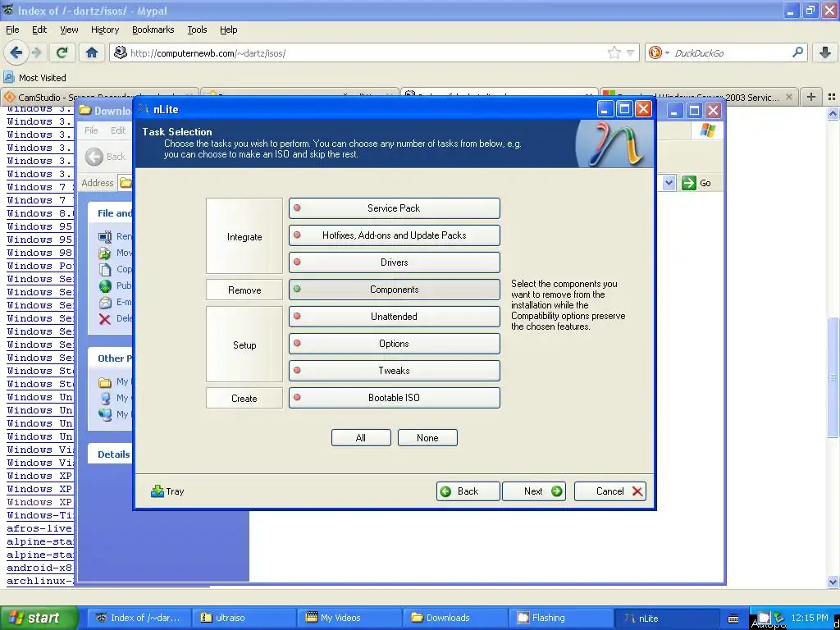The image size is (840, 630).
Task: Click the Index of taskbar button
Action: pos(138,618)
